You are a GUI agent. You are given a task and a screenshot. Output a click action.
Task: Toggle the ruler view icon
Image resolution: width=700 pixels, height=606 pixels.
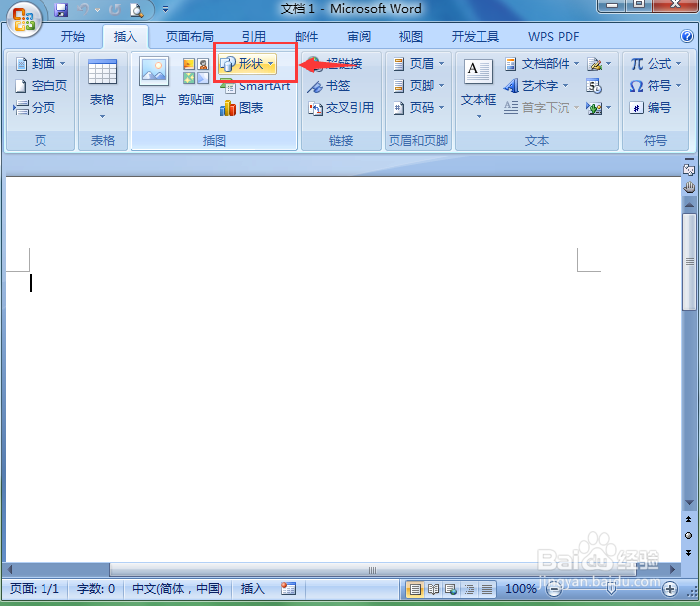tap(689, 170)
